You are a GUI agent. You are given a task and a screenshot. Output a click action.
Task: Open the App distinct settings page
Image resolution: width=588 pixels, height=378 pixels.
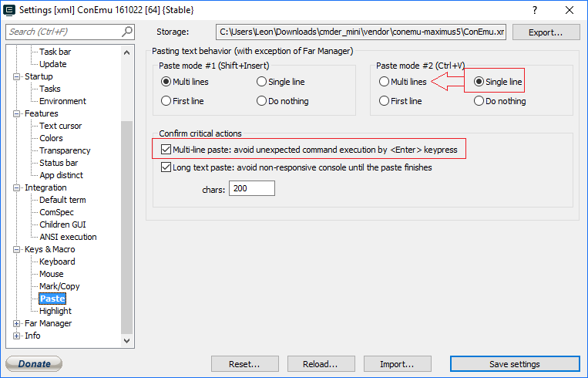coord(61,175)
